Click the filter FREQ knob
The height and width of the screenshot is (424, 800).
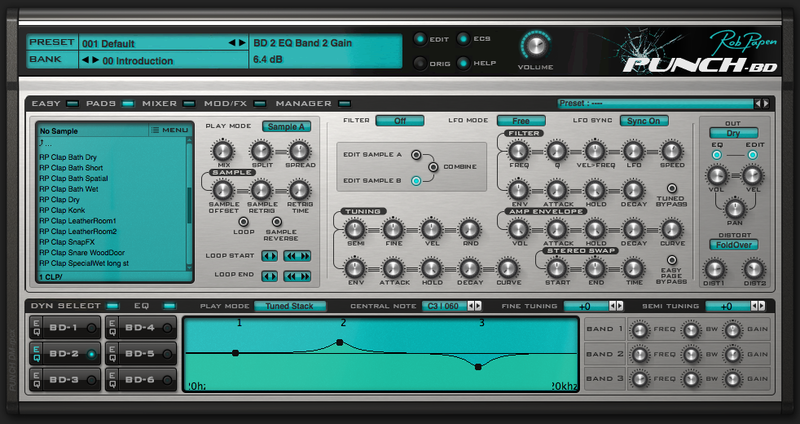pos(518,151)
